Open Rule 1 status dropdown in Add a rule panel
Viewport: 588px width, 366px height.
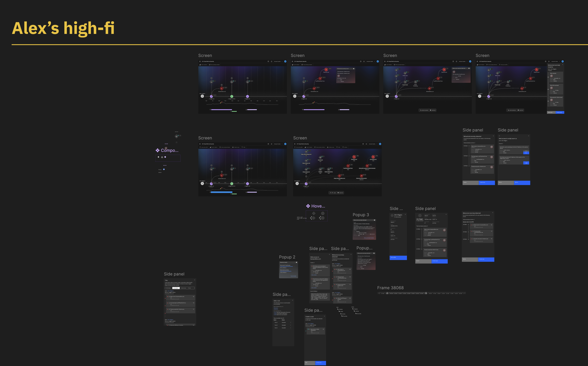pos(291,323)
